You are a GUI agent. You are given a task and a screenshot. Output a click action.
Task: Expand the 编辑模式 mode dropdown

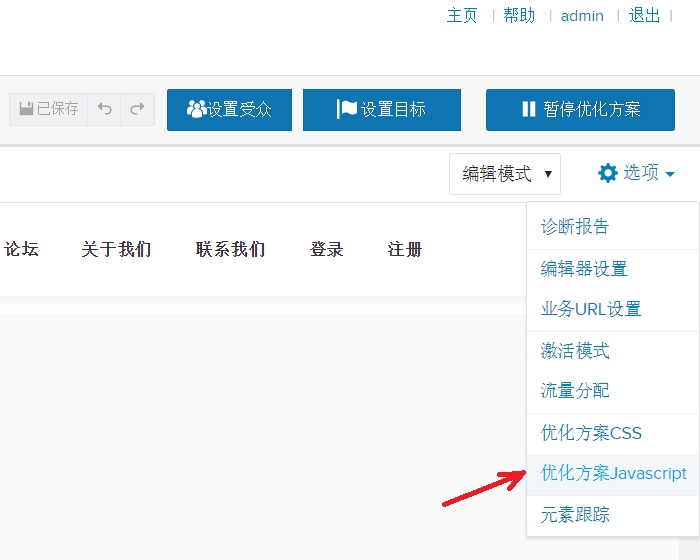pos(505,174)
